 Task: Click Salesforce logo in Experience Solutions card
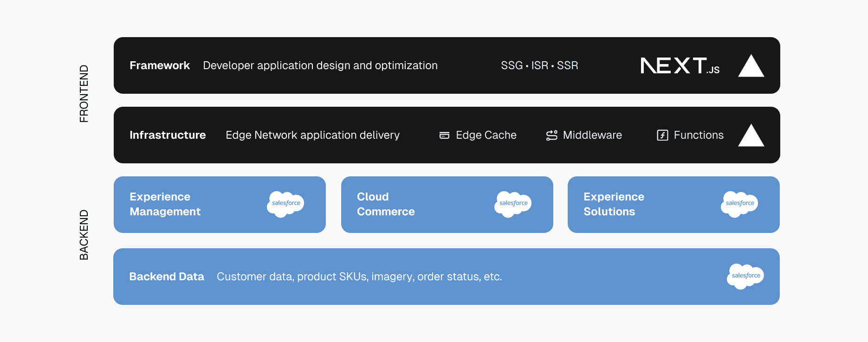point(739,204)
